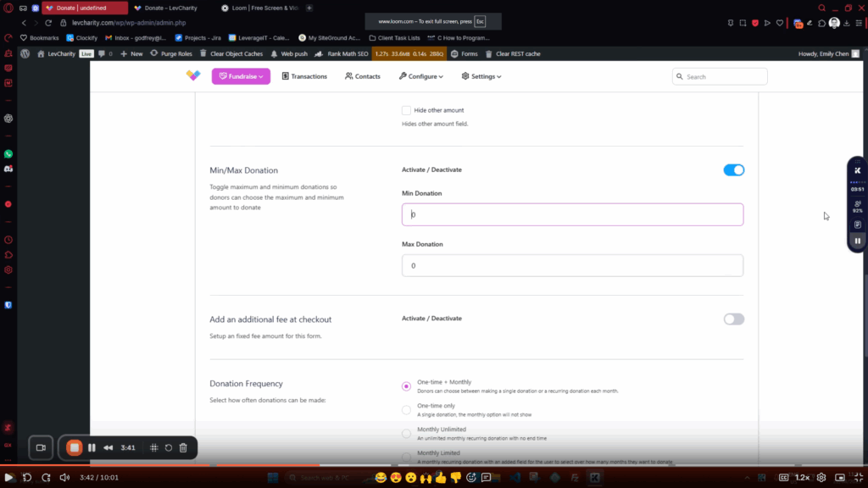This screenshot has height=488, width=868.
Task: Open the Contacts section
Action: click(x=363, y=76)
